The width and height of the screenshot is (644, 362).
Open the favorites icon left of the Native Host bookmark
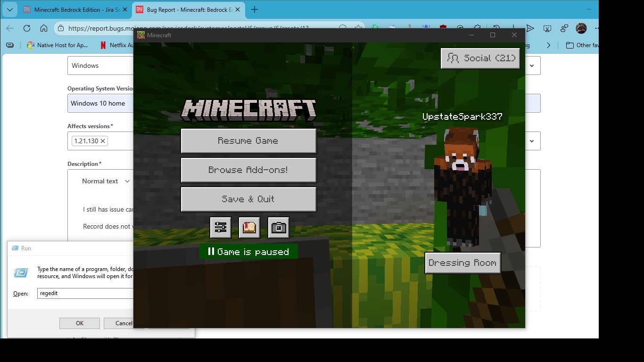pyautogui.click(x=10, y=45)
